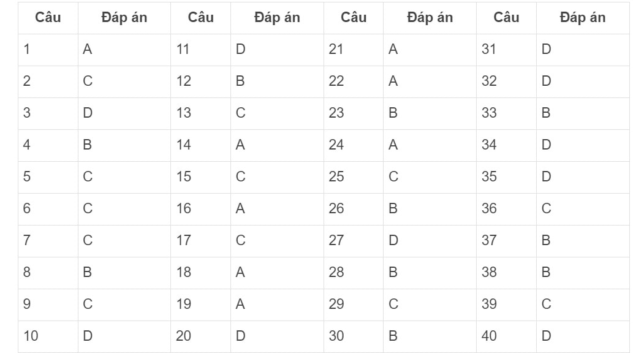The image size is (644, 353).
Task: Select the last "Đáp án" column header
Action: pyautogui.click(x=583, y=18)
